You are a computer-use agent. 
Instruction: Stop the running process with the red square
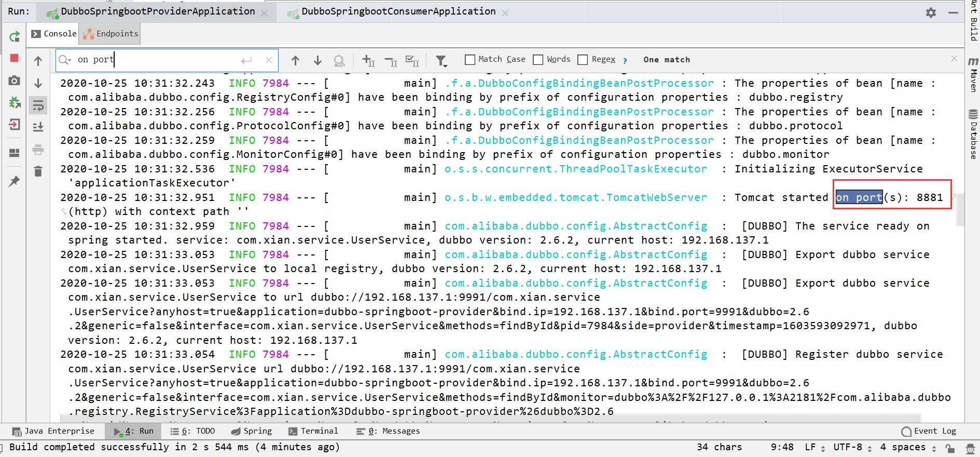(x=15, y=58)
